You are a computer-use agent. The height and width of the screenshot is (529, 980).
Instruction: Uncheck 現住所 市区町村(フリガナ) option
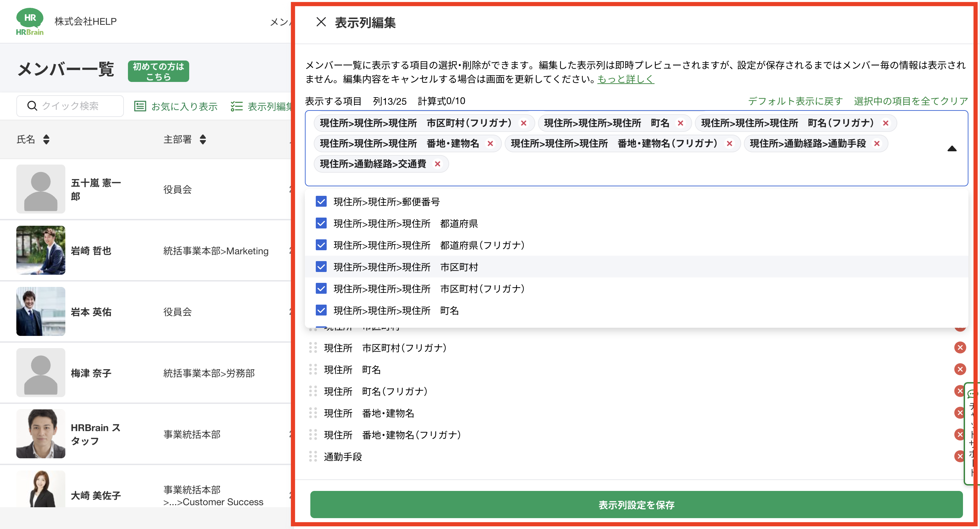321,288
